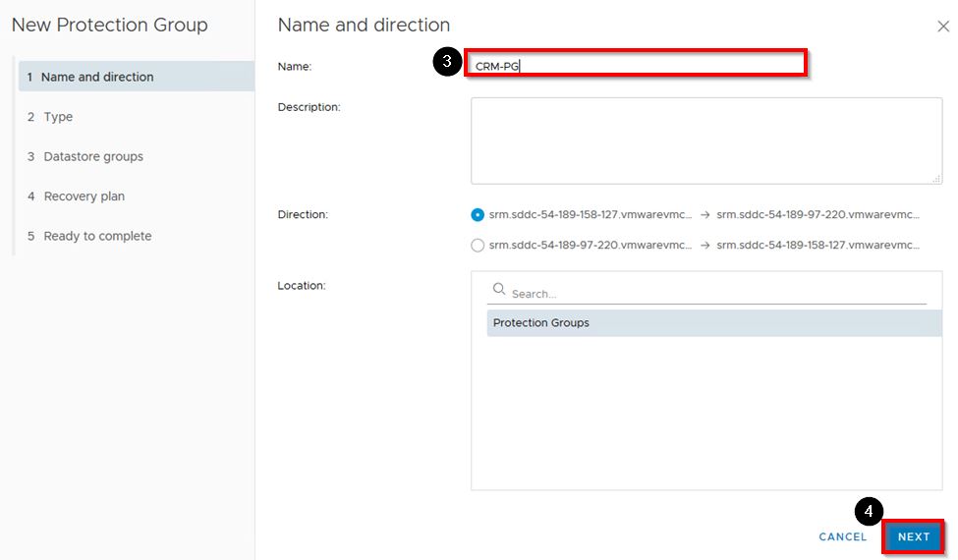The width and height of the screenshot is (958, 560).
Task: Select direction from 158-127 to 97-220 site
Action: [478, 215]
